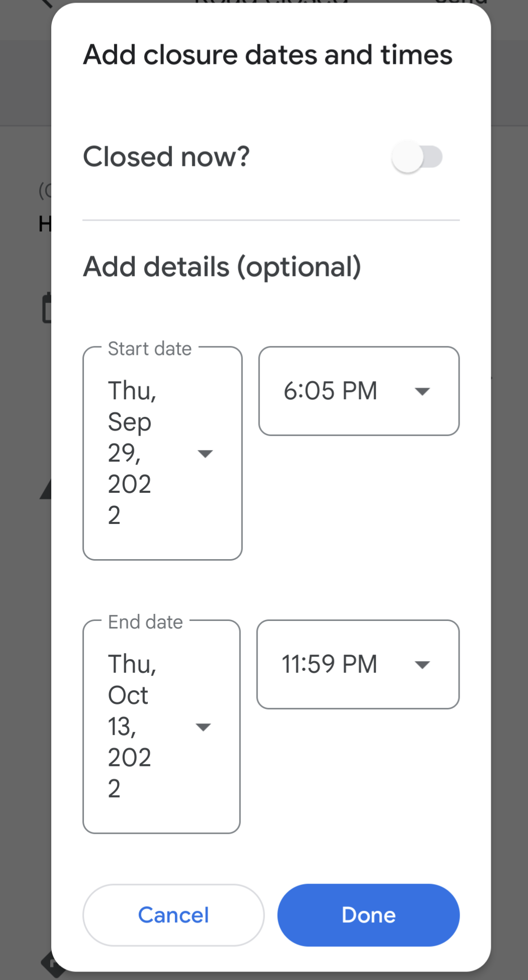Tap the 6:05 PM time value

tap(330, 391)
